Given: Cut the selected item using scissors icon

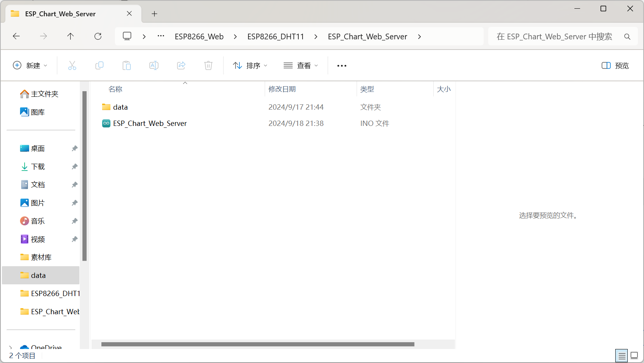Looking at the screenshot, I should point(72,65).
